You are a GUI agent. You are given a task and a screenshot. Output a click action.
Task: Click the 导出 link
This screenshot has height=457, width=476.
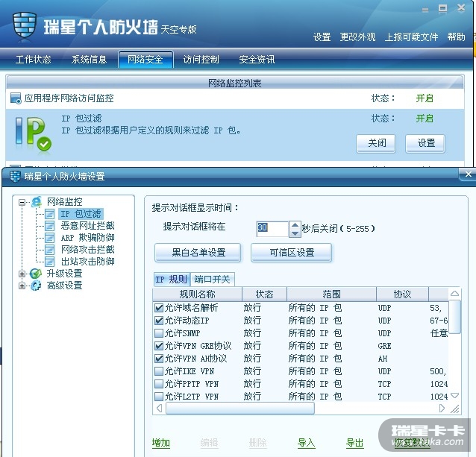[355, 443]
